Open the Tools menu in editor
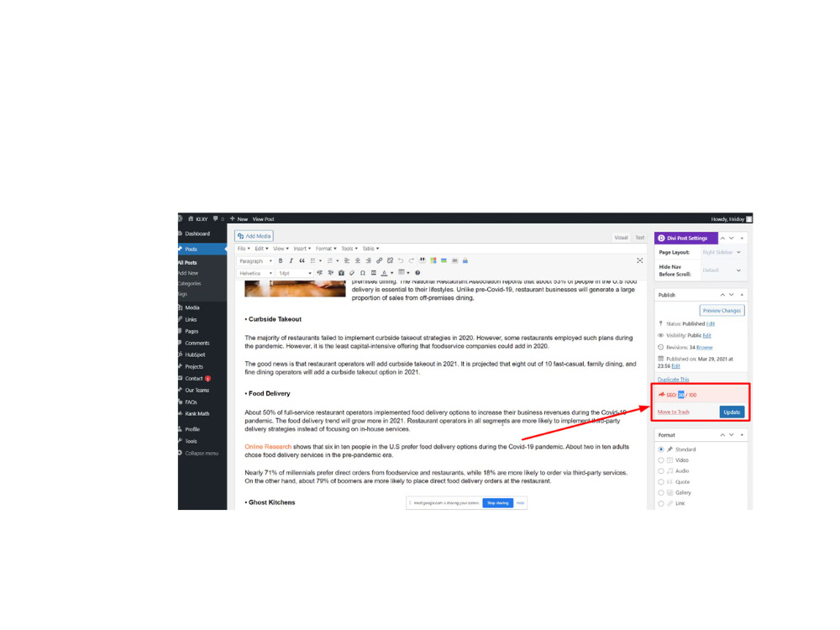 point(349,249)
